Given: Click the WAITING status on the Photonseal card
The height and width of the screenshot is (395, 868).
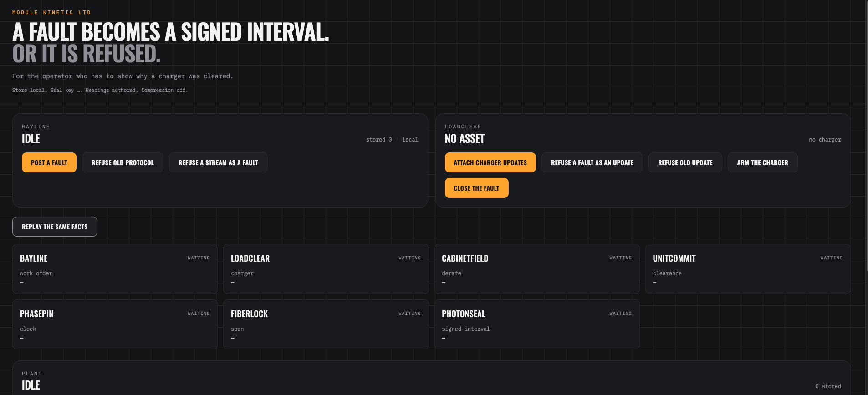Looking at the screenshot, I should (620, 314).
